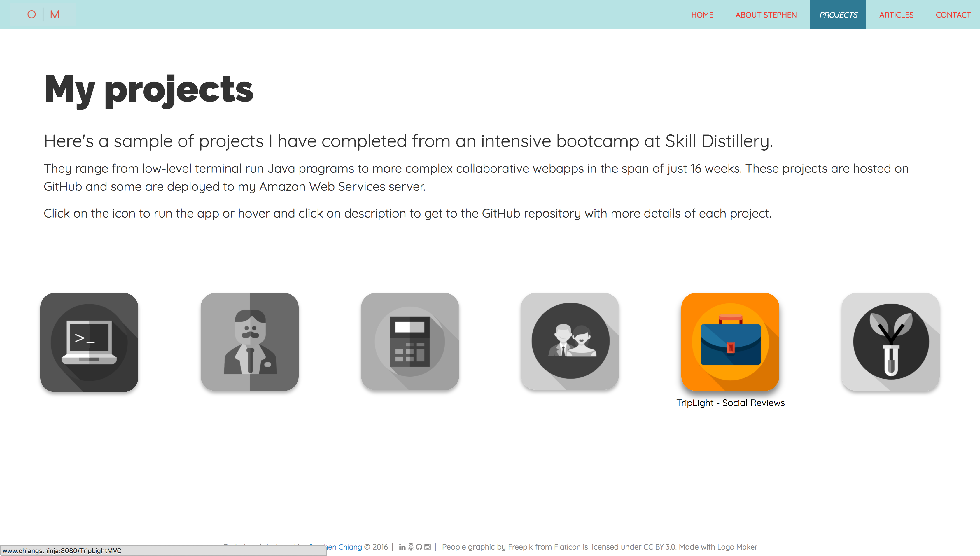Open the About Stephen page
The image size is (980, 556).
tap(766, 15)
